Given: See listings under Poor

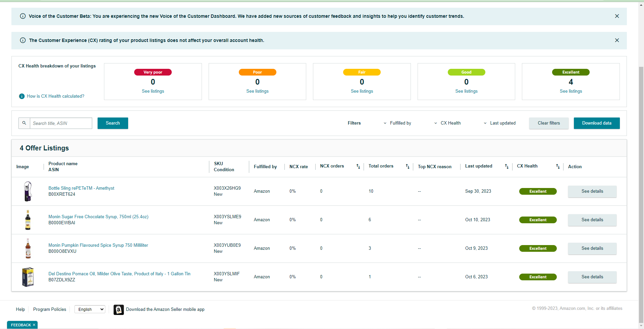Looking at the screenshot, I should [257, 91].
